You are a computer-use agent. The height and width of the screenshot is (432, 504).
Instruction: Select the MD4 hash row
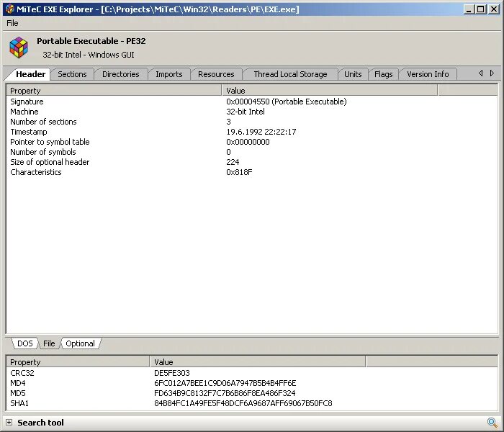(x=252, y=383)
